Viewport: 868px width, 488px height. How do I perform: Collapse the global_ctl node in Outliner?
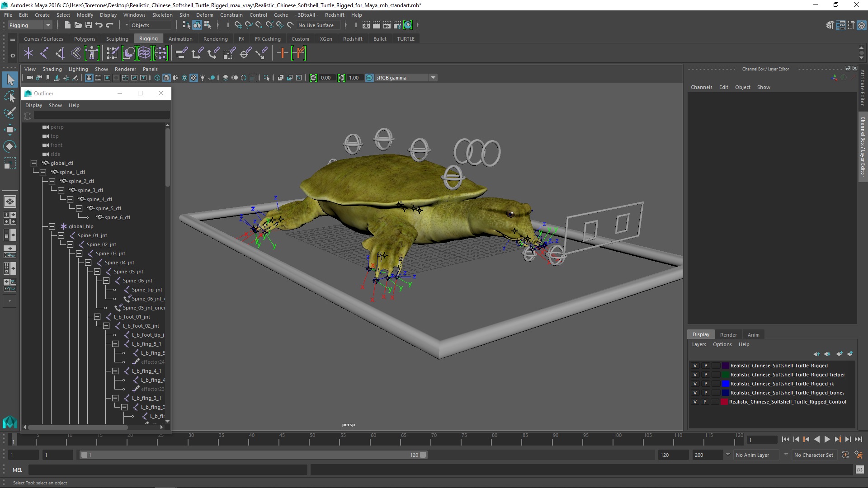tap(34, 163)
